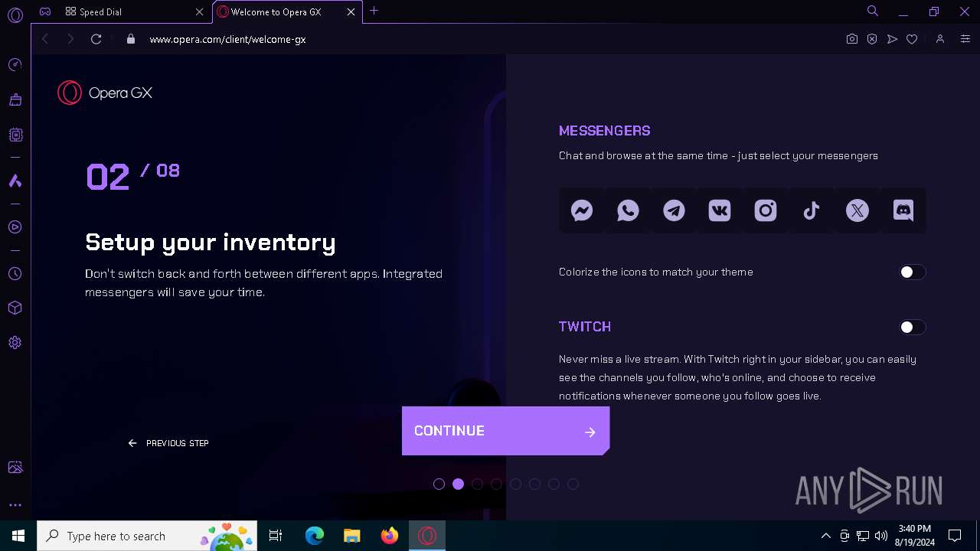Jump to step 3 pagination dot

pyautogui.click(x=477, y=484)
